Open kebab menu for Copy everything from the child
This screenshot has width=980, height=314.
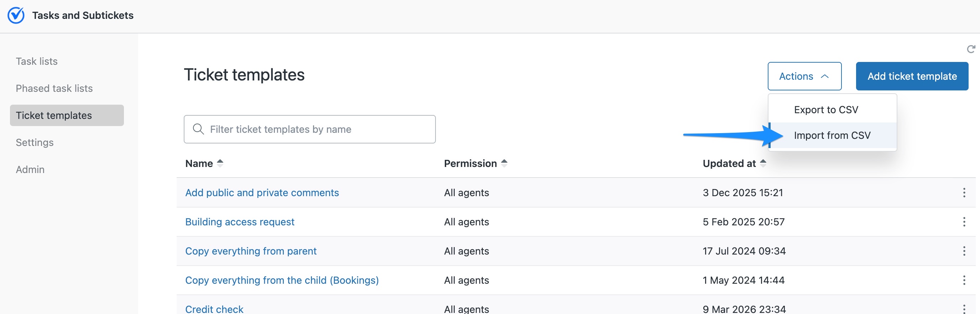[964, 280]
